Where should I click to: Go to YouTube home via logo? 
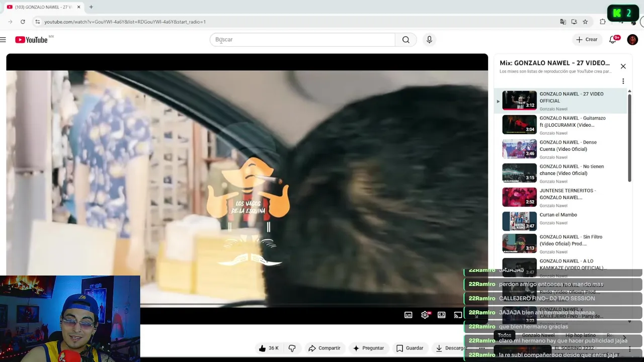(x=31, y=40)
